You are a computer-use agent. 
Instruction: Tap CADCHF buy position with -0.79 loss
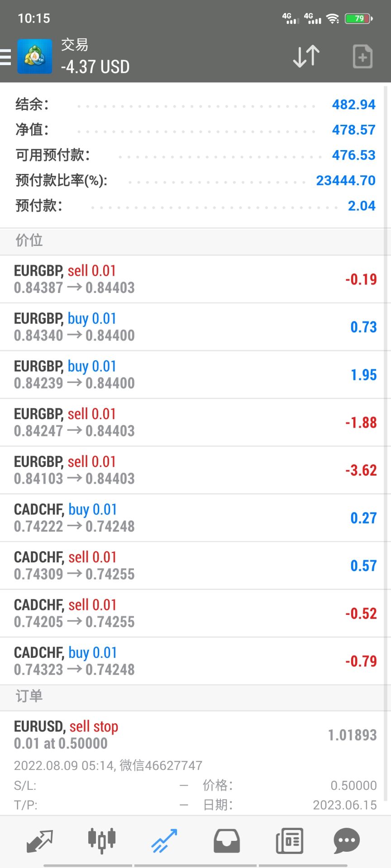[x=195, y=661]
